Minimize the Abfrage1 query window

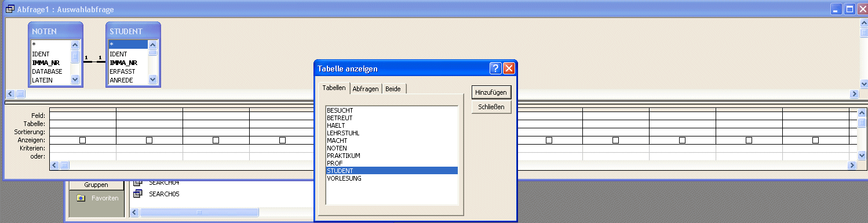[x=836, y=9]
